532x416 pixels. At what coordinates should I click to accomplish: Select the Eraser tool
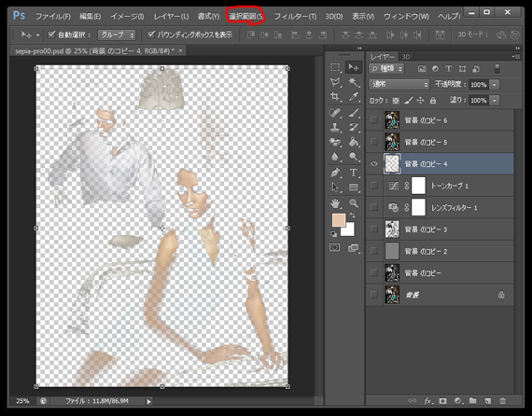coord(335,142)
